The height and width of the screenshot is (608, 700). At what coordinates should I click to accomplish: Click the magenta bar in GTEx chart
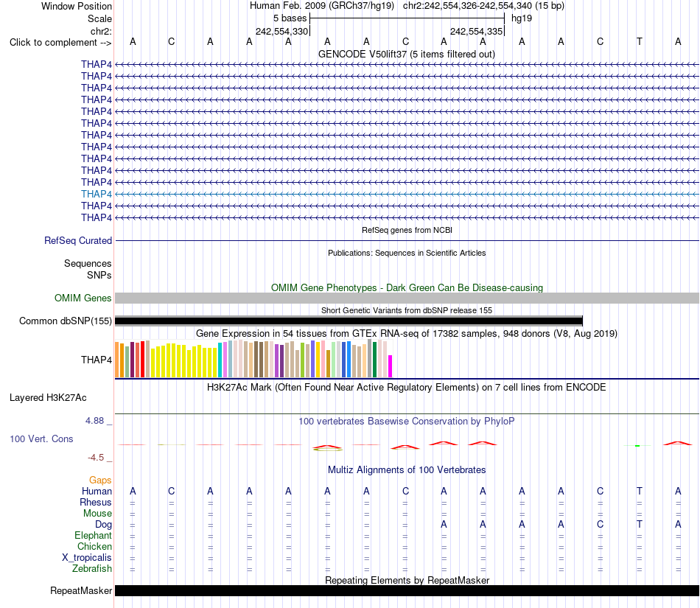[x=391, y=366]
